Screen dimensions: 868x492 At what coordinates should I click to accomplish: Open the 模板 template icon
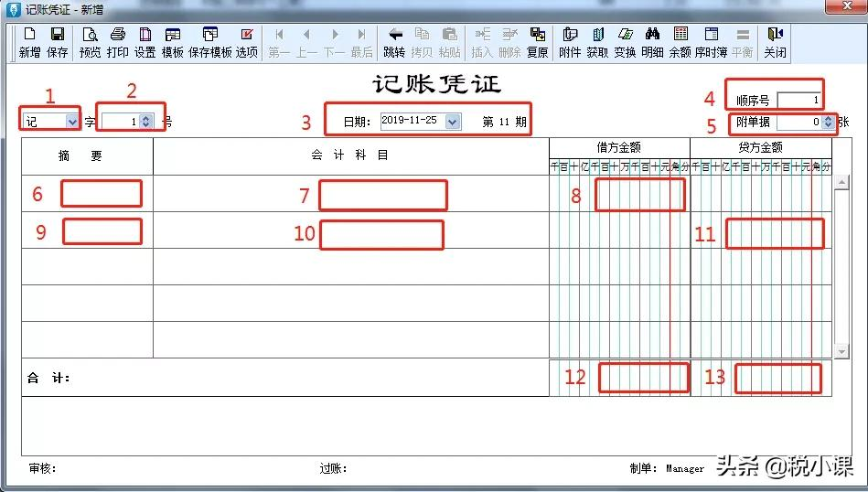click(x=172, y=43)
